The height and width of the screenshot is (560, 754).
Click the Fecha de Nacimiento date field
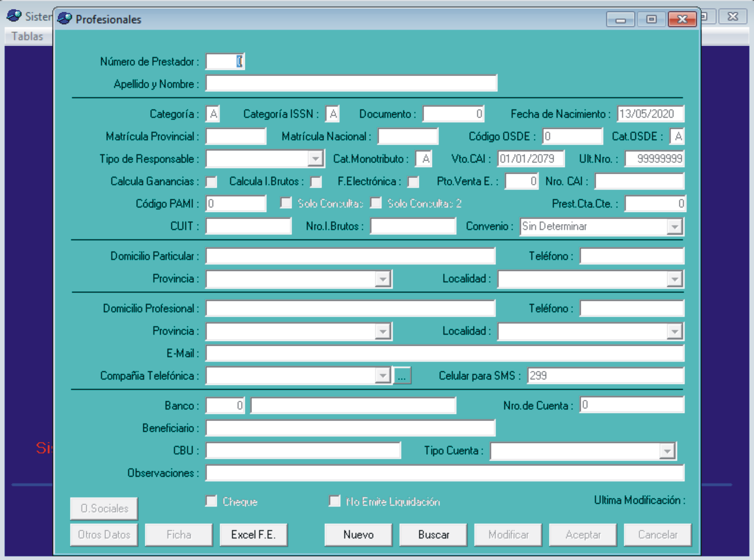coord(650,114)
